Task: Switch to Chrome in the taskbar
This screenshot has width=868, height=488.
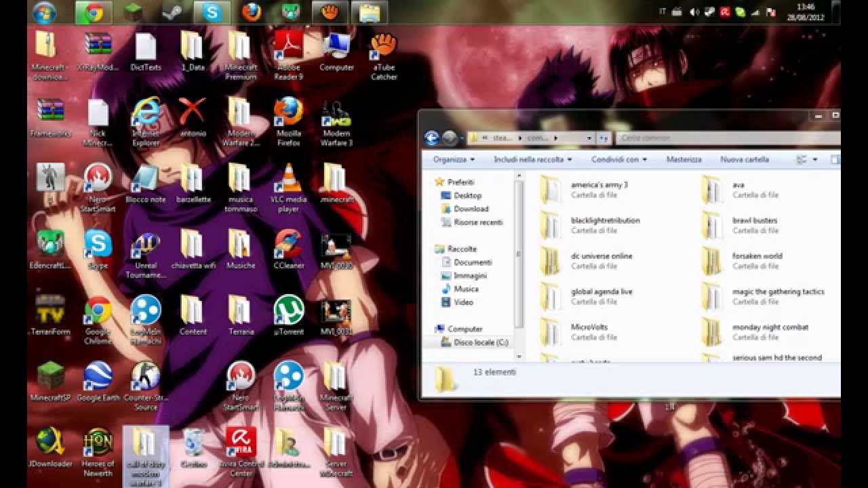Action: [94, 12]
